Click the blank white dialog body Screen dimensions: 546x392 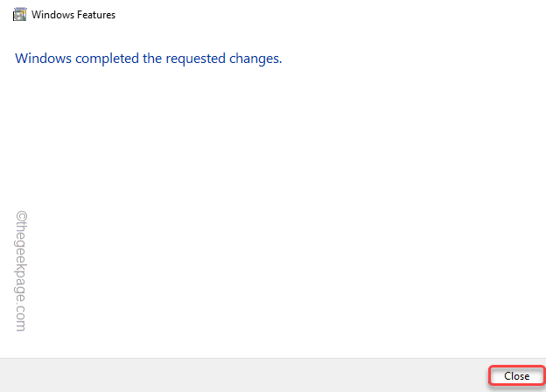(273, 209)
